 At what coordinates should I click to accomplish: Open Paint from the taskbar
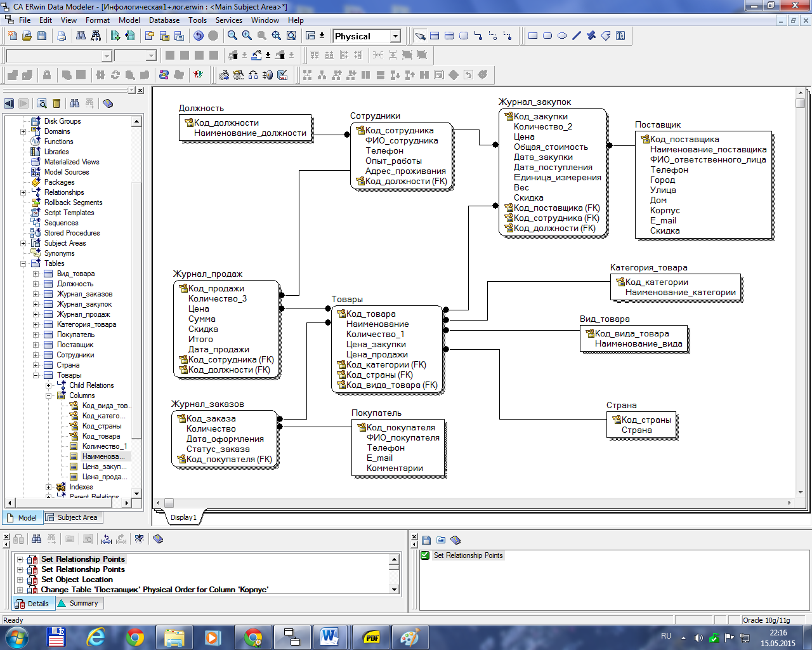(410, 637)
